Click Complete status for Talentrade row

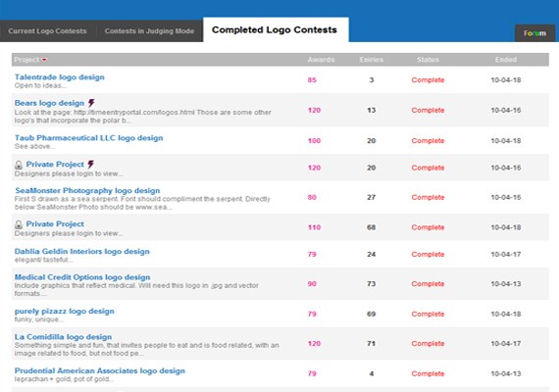[428, 79]
